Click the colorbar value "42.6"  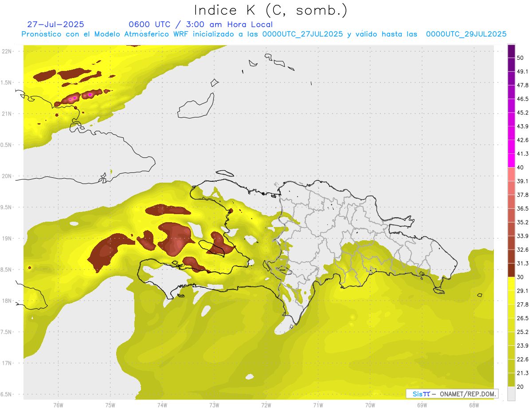click(x=523, y=140)
